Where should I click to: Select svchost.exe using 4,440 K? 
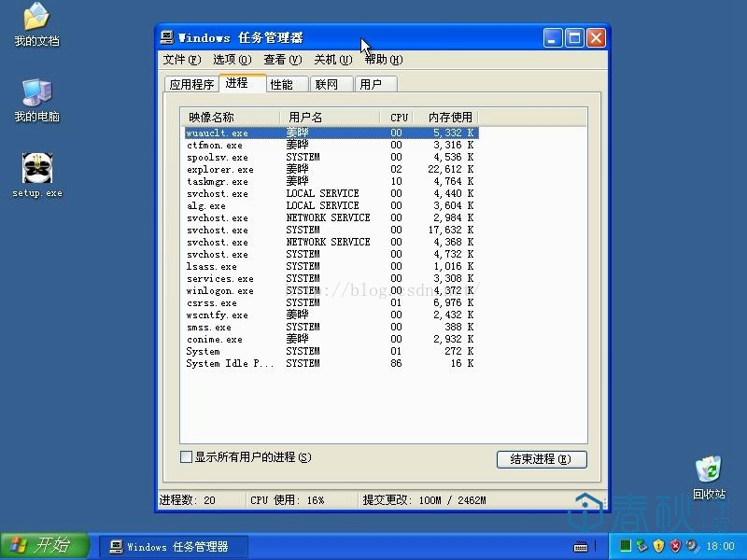click(331, 193)
